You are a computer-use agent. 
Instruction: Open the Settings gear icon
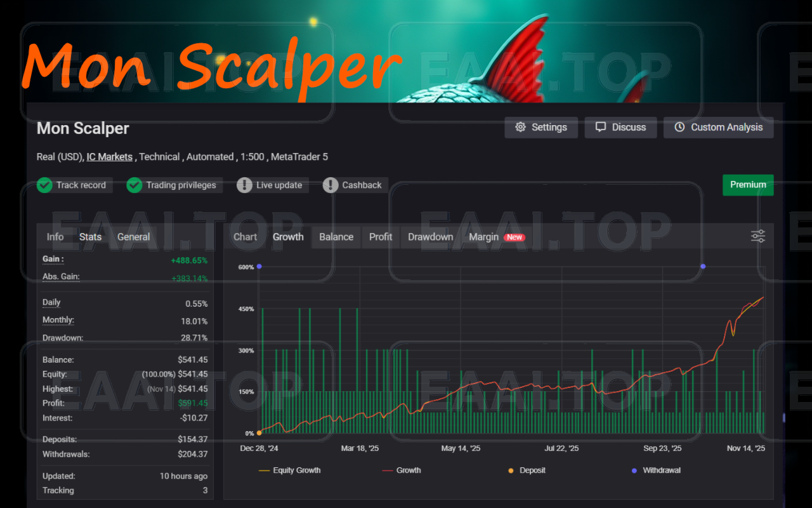521,127
